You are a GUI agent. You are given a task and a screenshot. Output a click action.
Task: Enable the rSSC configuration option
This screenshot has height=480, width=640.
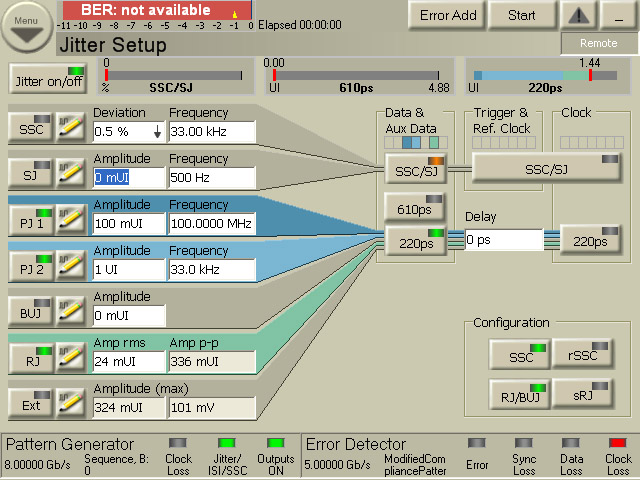[577, 355]
